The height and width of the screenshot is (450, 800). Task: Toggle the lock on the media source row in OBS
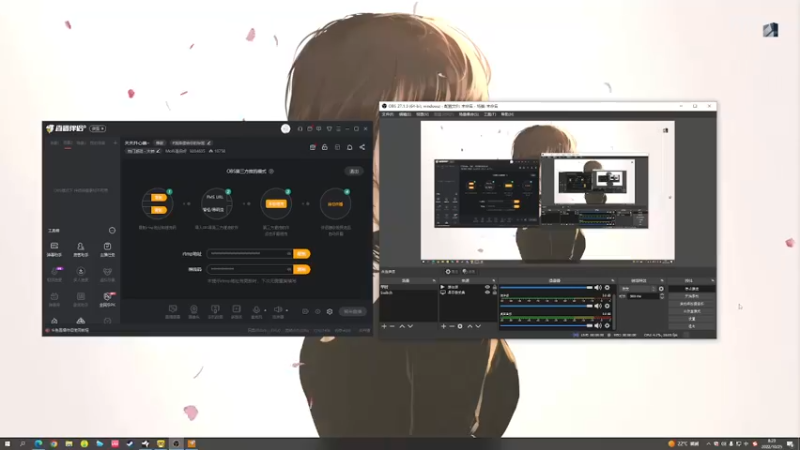click(x=494, y=287)
